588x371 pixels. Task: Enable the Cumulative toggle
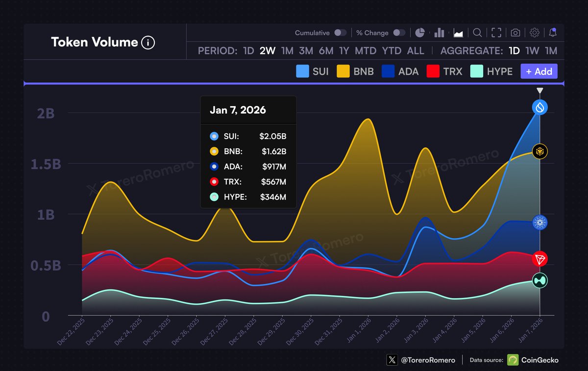342,32
